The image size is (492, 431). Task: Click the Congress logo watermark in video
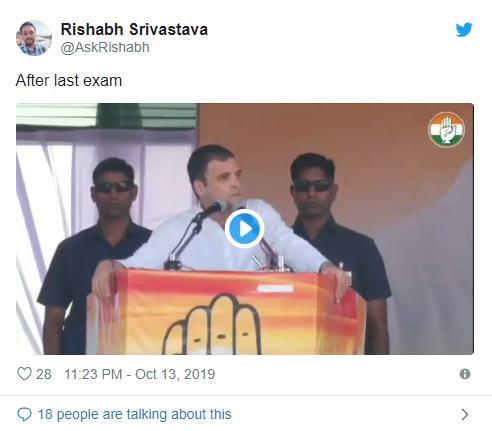(446, 130)
